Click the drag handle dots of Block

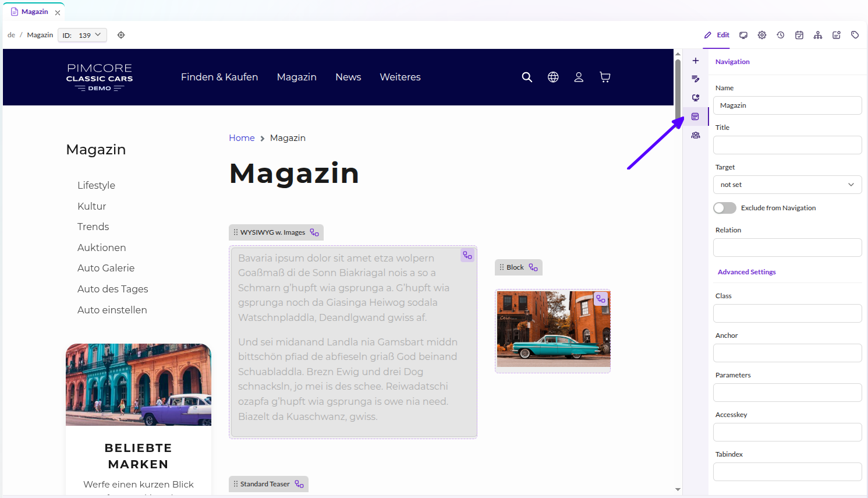tap(502, 267)
